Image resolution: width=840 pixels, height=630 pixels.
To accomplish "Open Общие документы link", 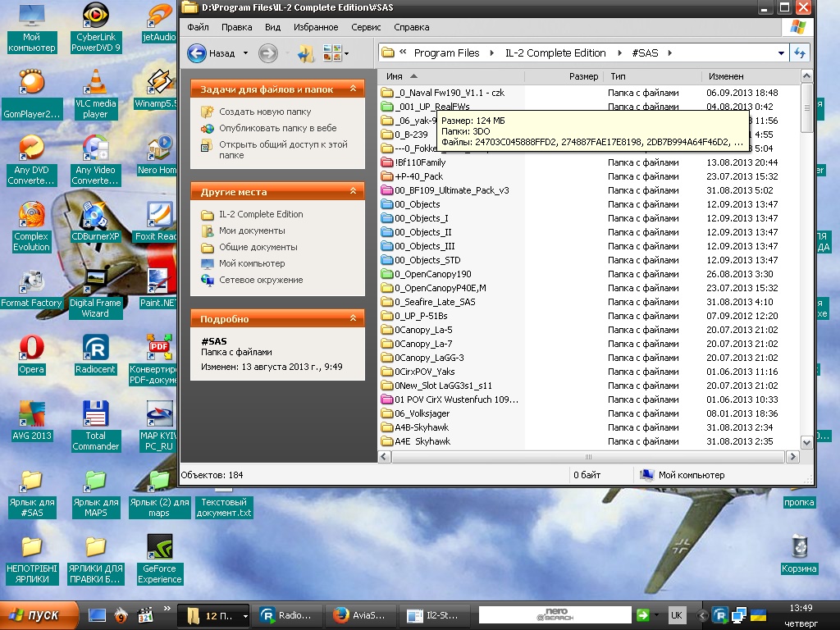I will point(258,248).
